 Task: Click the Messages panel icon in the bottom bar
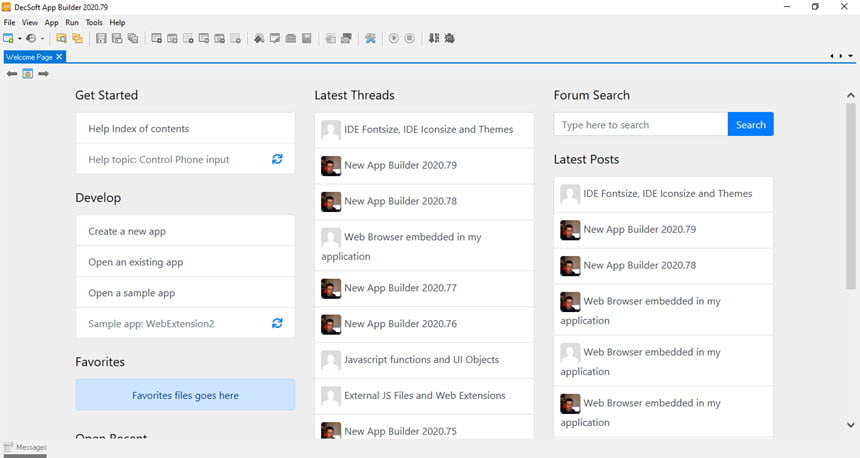tap(8, 447)
